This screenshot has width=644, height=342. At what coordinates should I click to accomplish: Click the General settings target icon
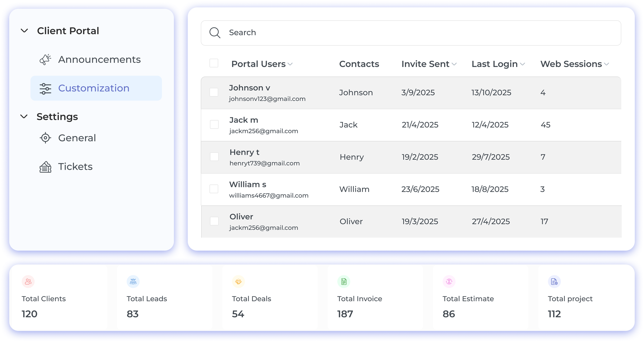(x=45, y=138)
